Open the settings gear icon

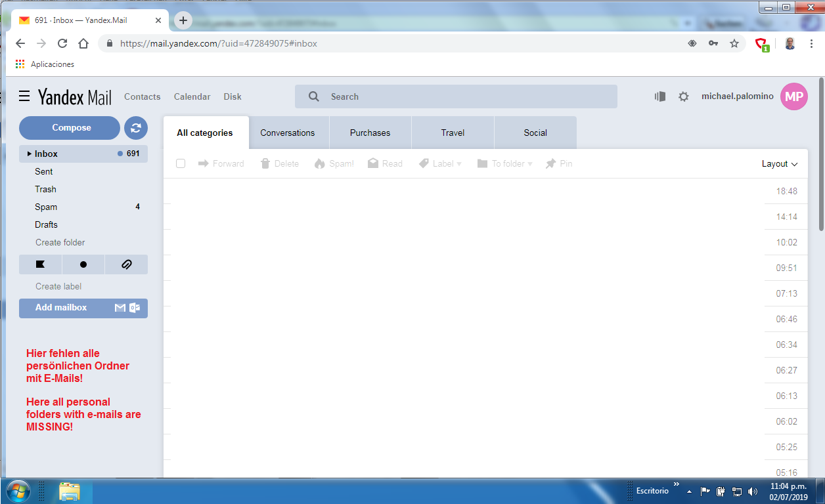pos(684,96)
